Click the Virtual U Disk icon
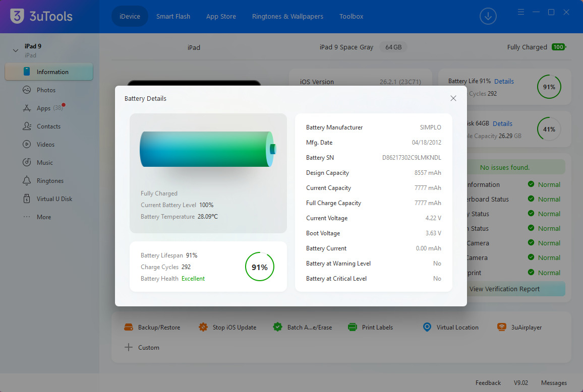583x392 pixels. (x=27, y=199)
